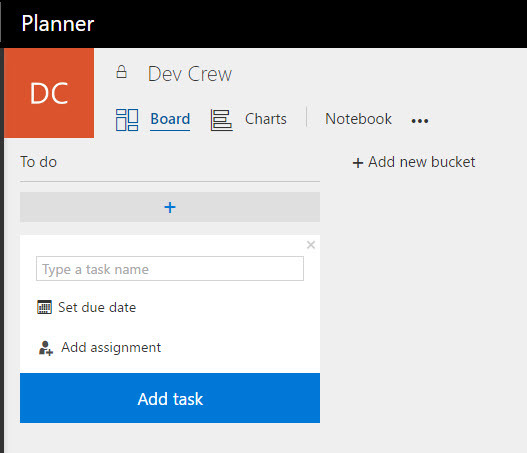Focus the Type a task name field
This screenshot has width=527, height=453.
tap(170, 269)
